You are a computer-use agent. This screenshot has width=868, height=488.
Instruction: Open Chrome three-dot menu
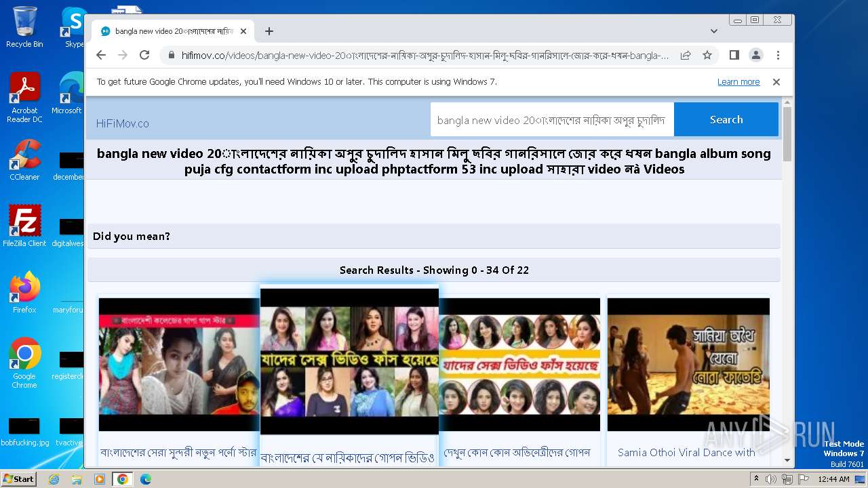[x=778, y=55]
